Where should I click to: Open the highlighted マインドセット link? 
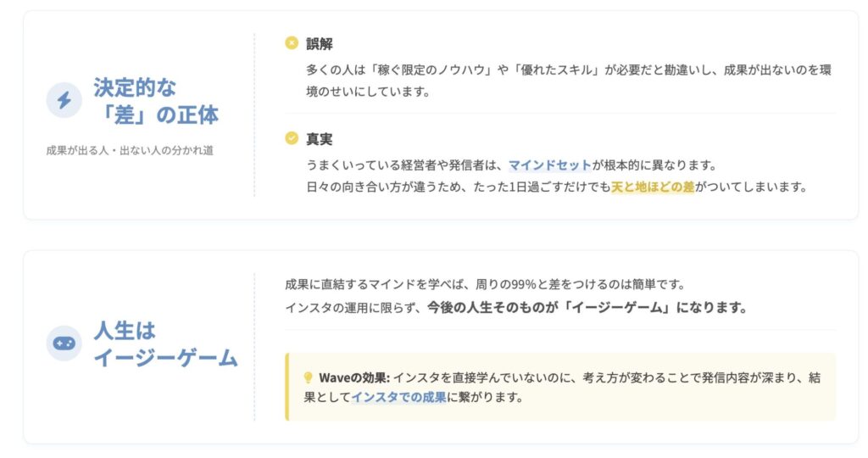point(549,165)
